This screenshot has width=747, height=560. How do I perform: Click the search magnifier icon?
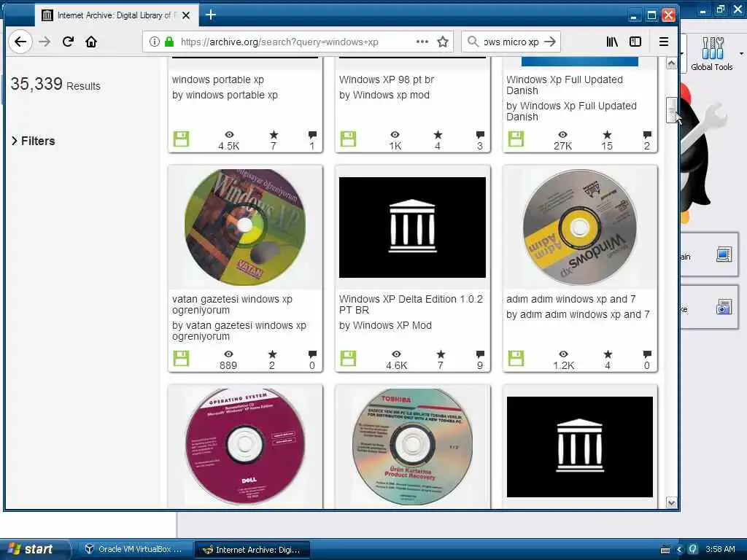click(473, 42)
